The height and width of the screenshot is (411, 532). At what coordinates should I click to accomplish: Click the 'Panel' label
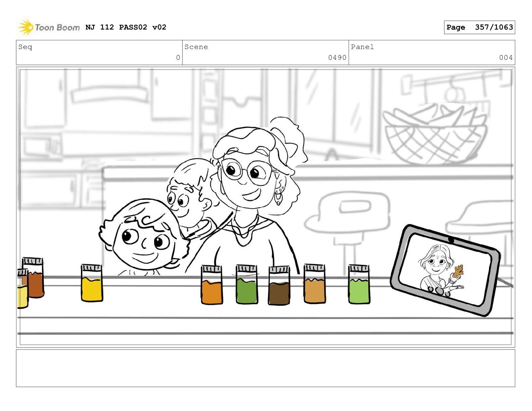tap(362, 47)
